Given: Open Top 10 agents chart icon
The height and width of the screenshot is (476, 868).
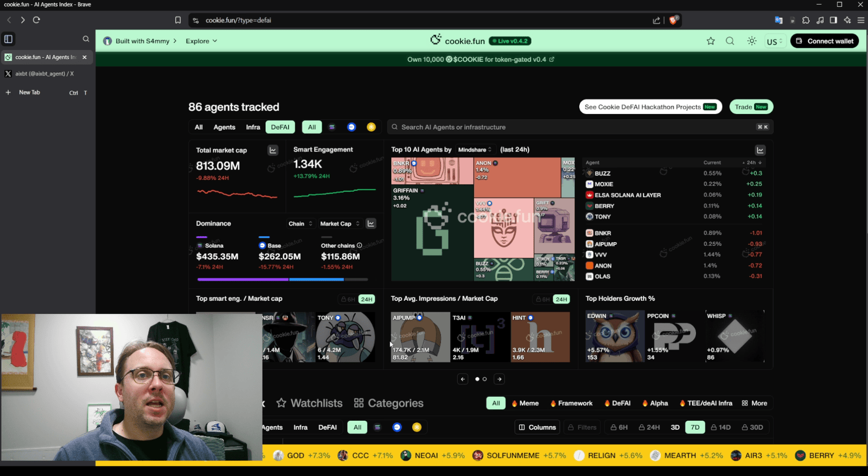Looking at the screenshot, I should coord(760,150).
